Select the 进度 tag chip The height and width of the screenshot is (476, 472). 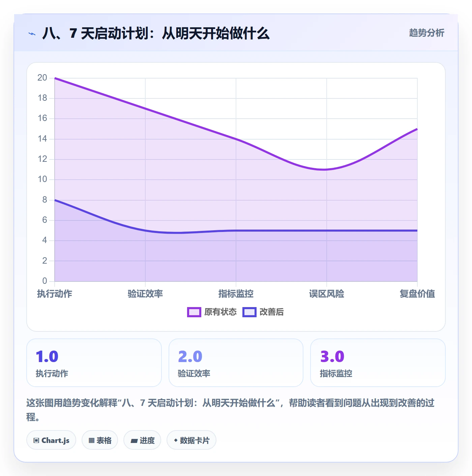pyautogui.click(x=142, y=440)
